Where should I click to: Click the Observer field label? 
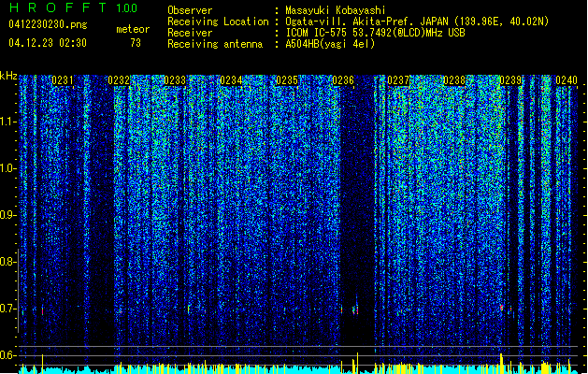[x=190, y=10]
